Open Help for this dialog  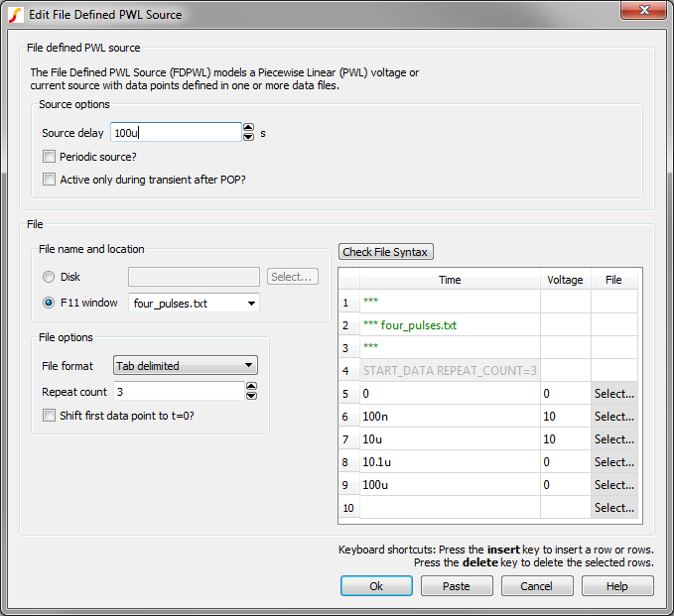click(616, 586)
